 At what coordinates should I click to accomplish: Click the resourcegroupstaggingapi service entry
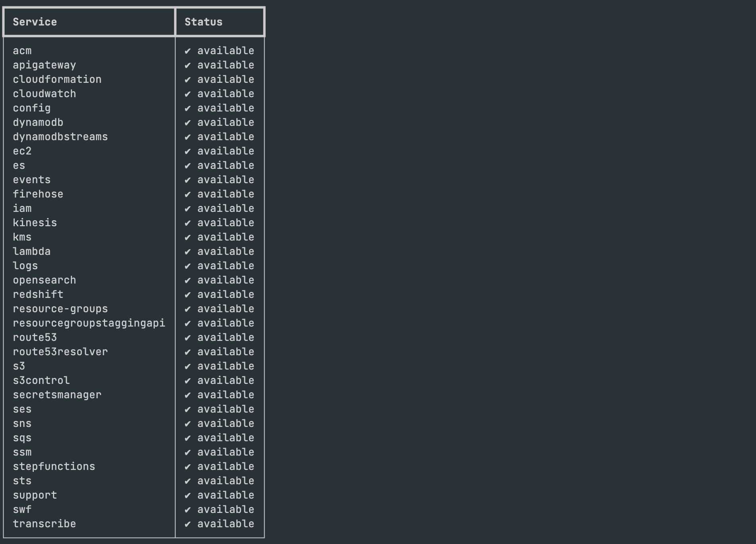point(89,323)
